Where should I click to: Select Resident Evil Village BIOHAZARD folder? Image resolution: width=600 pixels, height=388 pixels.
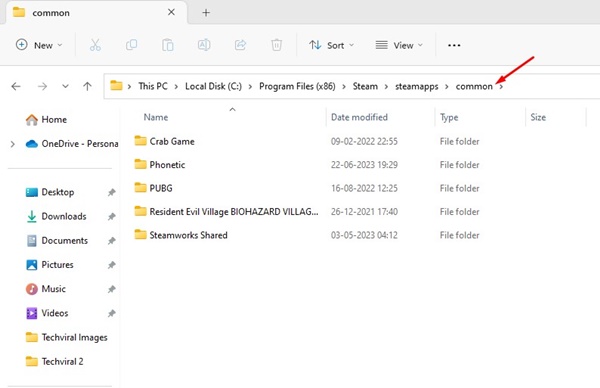[x=233, y=212]
